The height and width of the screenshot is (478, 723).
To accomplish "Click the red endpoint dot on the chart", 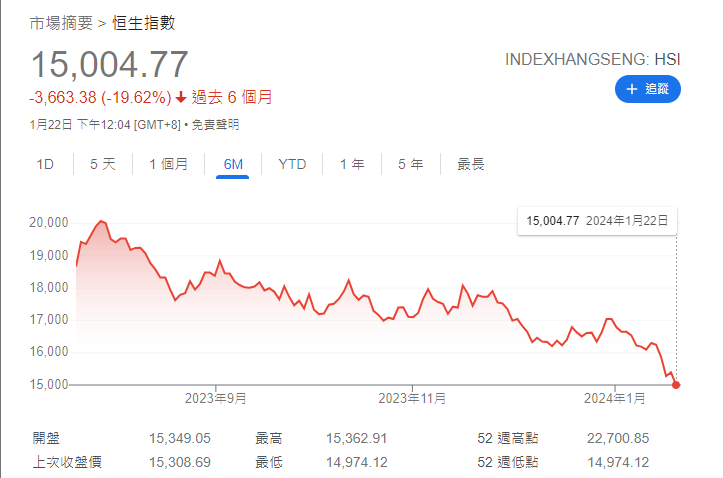I will (x=677, y=384).
